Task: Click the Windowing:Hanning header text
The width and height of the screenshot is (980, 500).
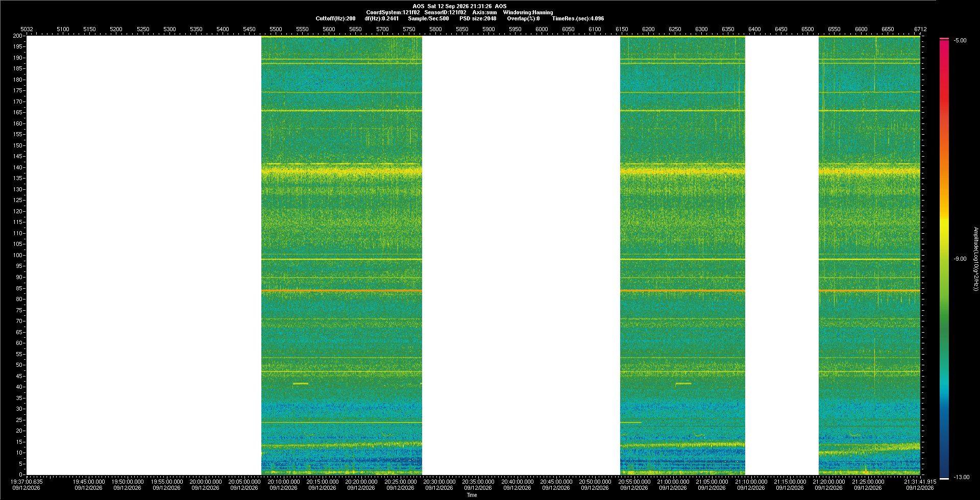Action: (x=528, y=12)
